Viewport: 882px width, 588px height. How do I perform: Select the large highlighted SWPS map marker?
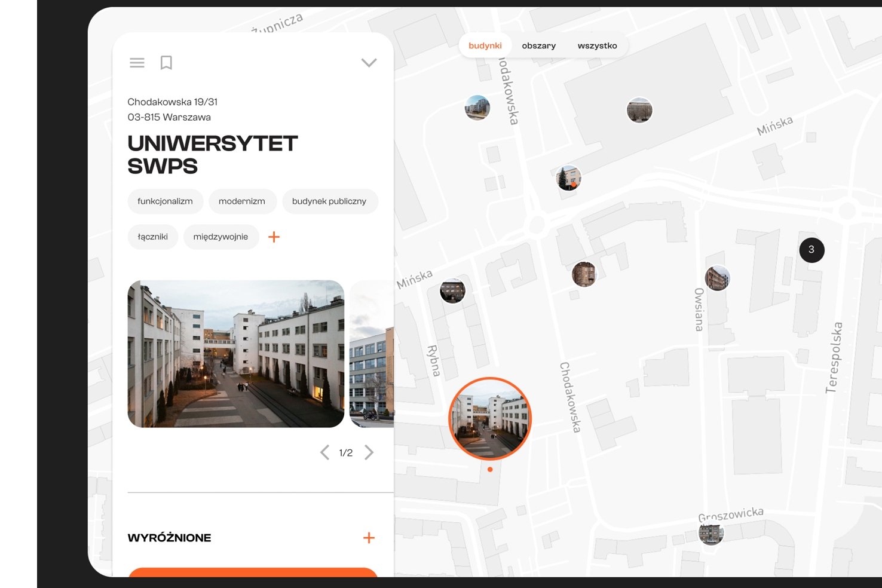pyautogui.click(x=490, y=418)
